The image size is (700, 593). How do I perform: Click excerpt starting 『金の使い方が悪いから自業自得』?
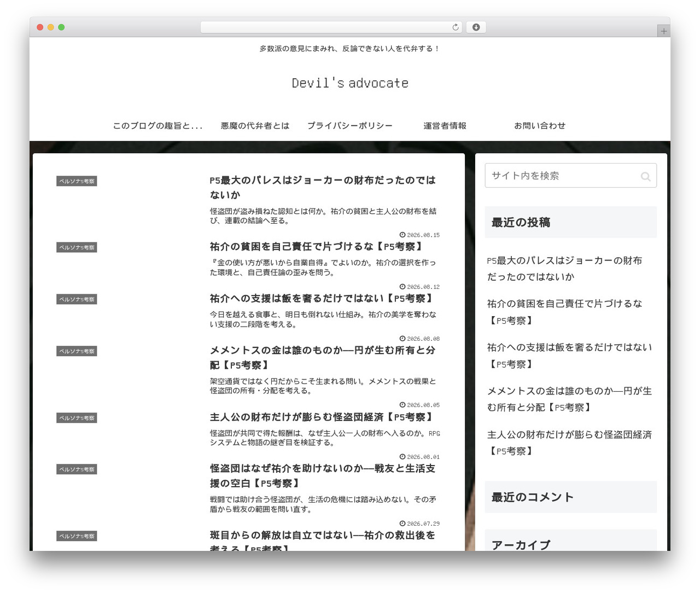(323, 268)
